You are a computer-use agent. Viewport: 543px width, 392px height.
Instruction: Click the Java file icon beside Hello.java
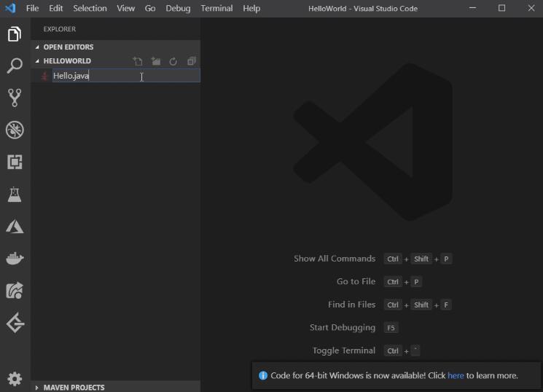44,76
